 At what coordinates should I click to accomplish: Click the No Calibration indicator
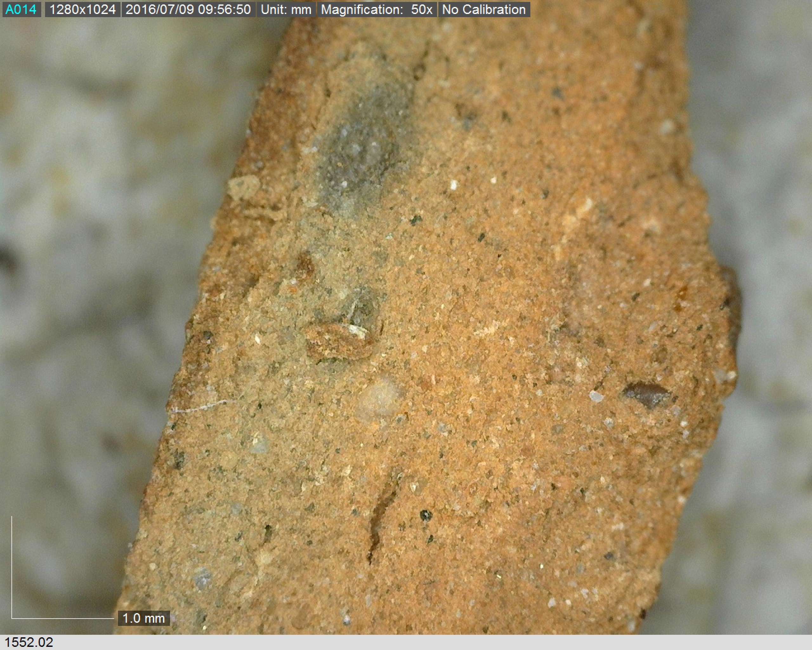484,10
